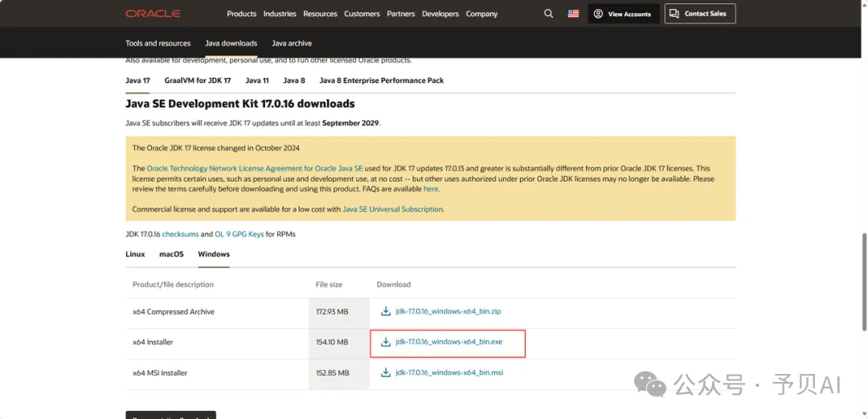
Task: Open the Partners menu
Action: point(401,14)
